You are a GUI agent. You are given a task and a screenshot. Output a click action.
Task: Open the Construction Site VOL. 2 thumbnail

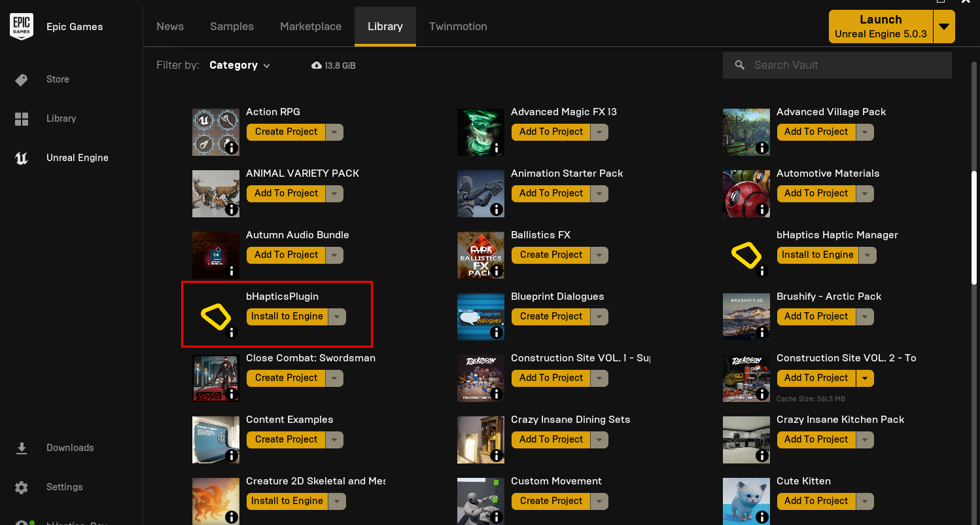pyautogui.click(x=746, y=378)
